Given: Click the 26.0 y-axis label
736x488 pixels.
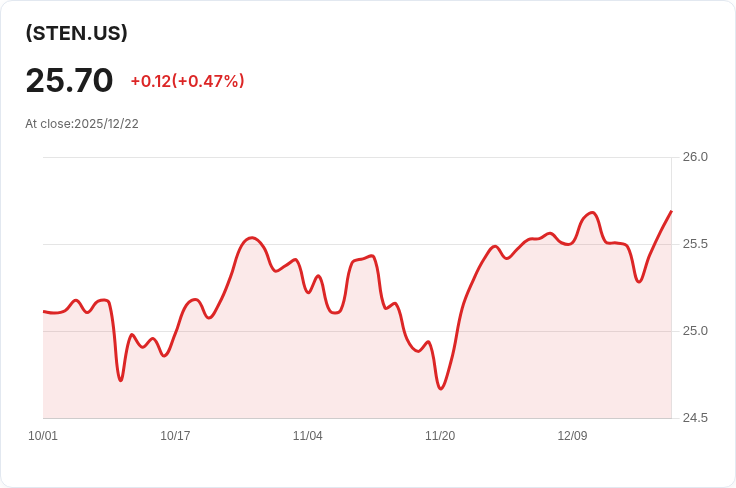Looking at the screenshot, I should point(695,157).
